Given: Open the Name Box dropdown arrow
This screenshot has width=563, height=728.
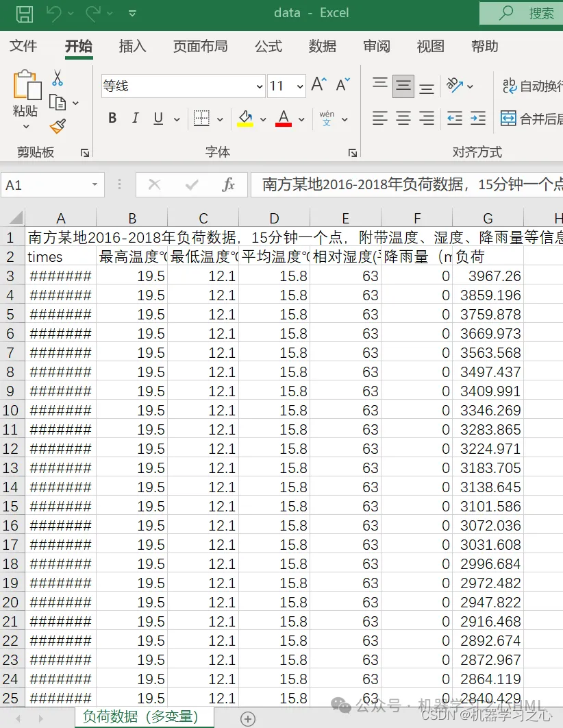Looking at the screenshot, I should point(95,185).
